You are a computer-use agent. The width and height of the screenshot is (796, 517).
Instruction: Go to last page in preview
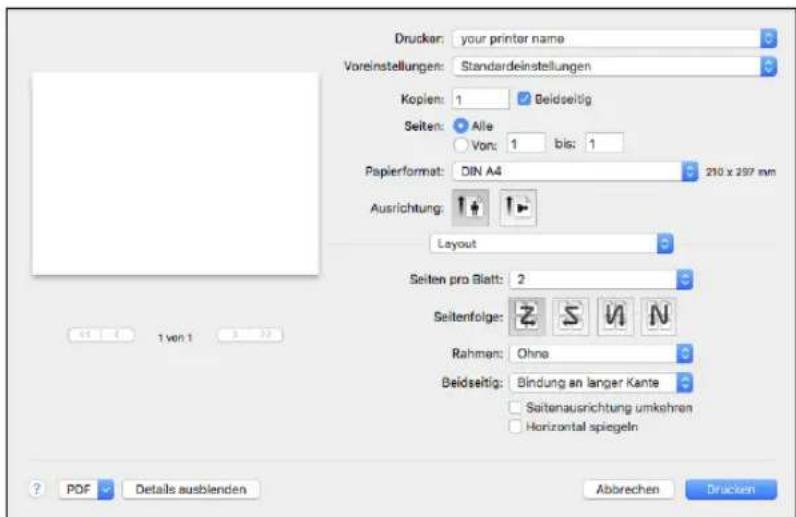coord(267,335)
